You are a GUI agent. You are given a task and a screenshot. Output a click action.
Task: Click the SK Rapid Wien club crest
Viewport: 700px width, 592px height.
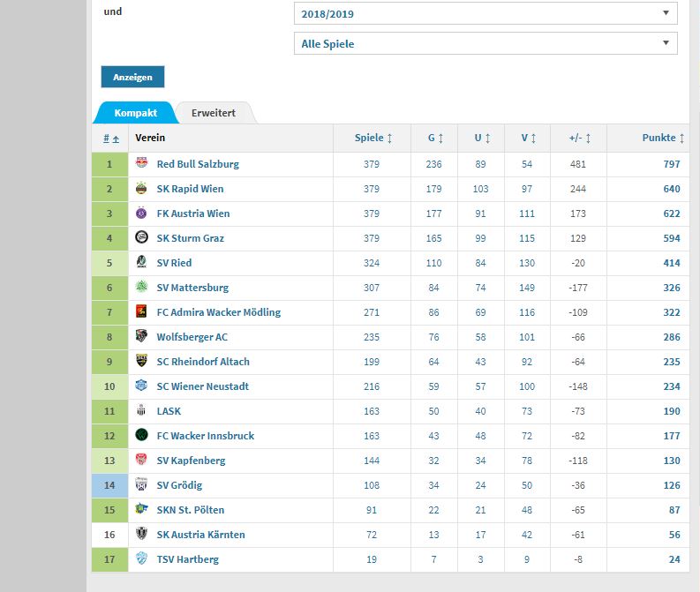[x=141, y=188]
